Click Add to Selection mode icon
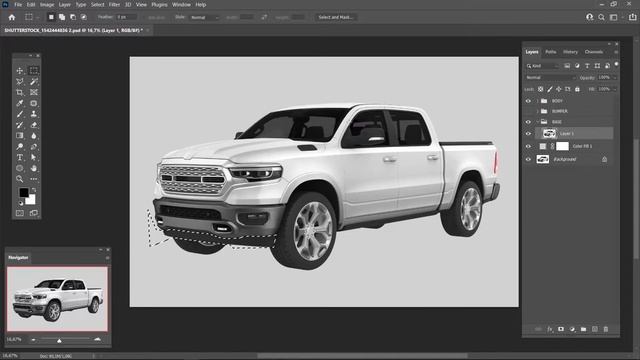Image resolution: width=640 pixels, height=360 pixels. click(62, 17)
